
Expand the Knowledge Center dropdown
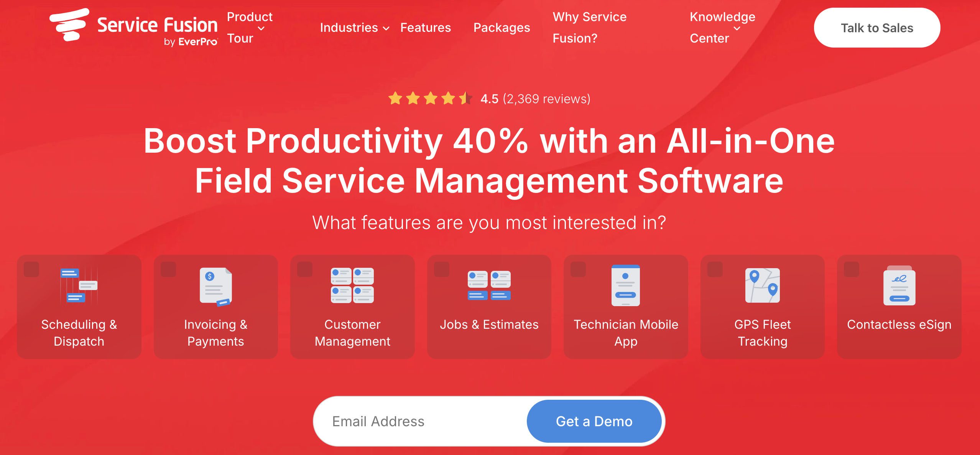click(722, 28)
